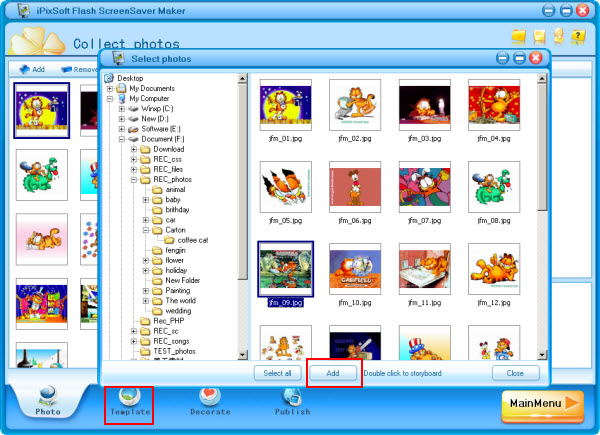Select the Desktop tree item
This screenshot has height=435, width=600.
tap(130, 78)
